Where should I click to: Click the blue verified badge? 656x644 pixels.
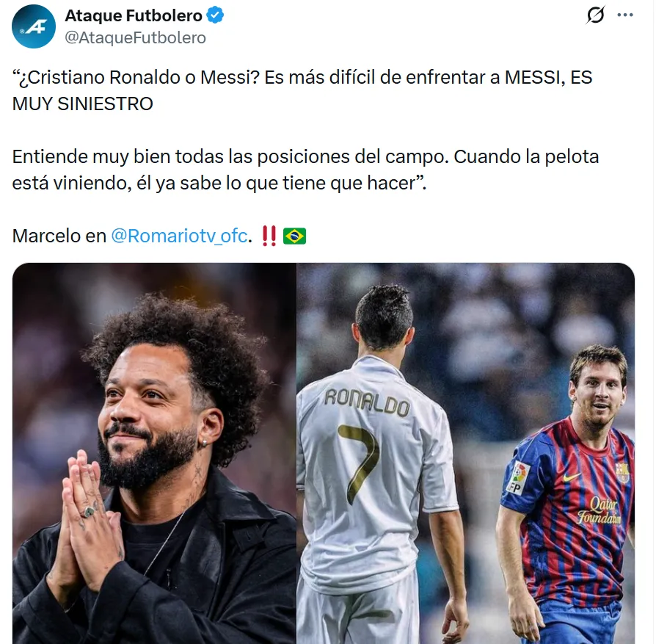coord(215,15)
